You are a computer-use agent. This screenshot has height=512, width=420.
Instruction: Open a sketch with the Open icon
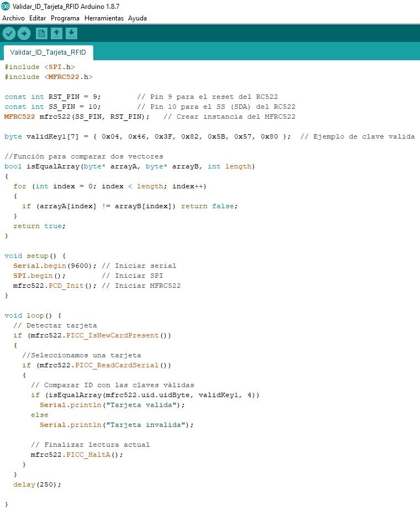pos(56,33)
